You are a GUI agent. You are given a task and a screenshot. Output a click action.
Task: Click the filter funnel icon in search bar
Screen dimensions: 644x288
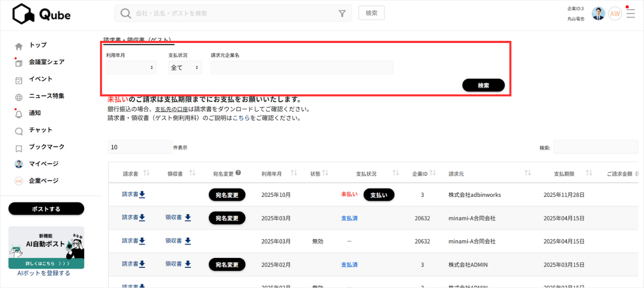tap(342, 14)
